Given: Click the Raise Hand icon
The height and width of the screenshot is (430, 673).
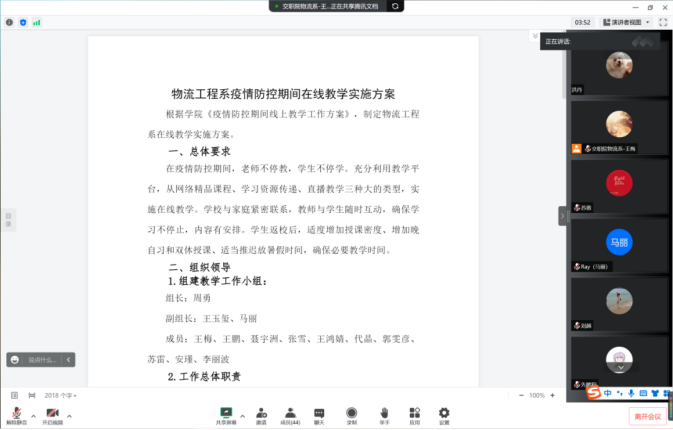Looking at the screenshot, I should tap(383, 412).
